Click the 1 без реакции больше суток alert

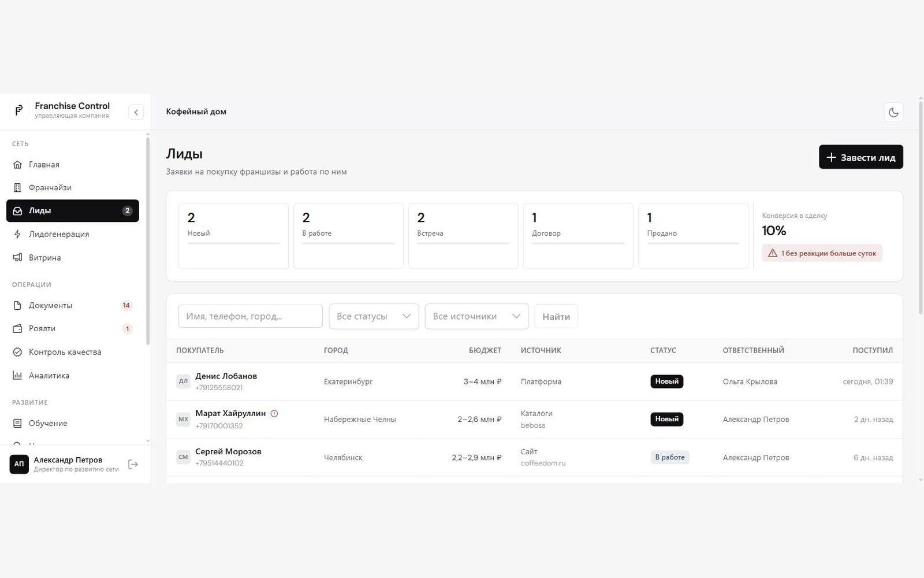[822, 253]
